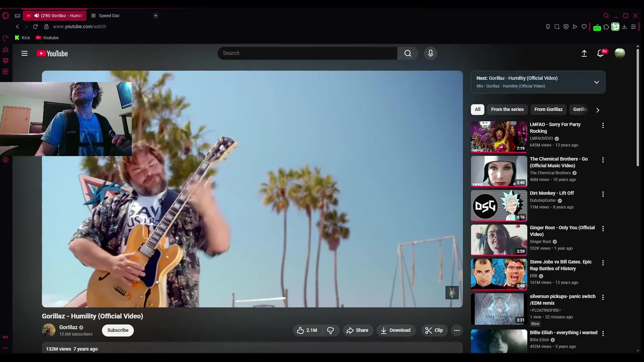Open the green 470 extension badge

[x=597, y=27]
